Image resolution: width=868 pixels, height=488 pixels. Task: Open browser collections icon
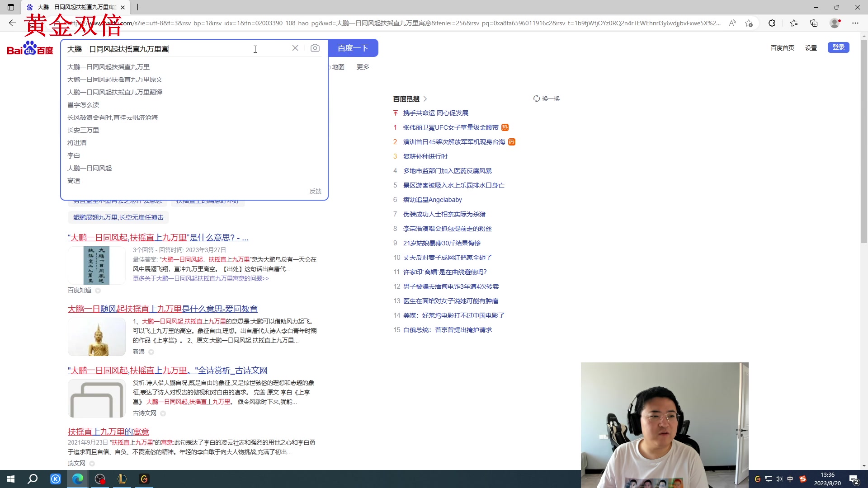[814, 23]
